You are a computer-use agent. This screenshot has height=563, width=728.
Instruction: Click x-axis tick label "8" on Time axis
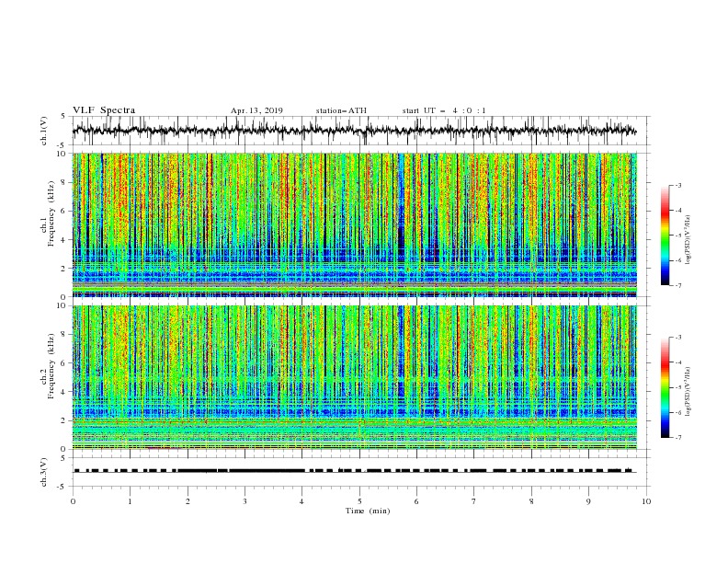531,501
